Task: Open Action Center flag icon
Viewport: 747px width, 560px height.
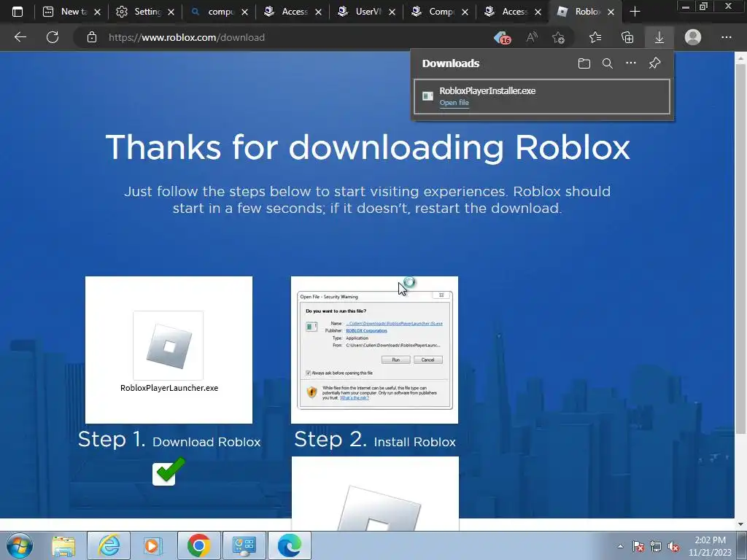Action: pos(638,547)
